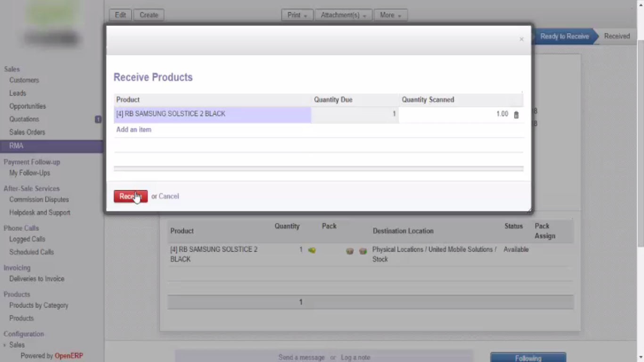Open Leads in the sidebar
This screenshot has width=644, height=362.
coord(17,93)
